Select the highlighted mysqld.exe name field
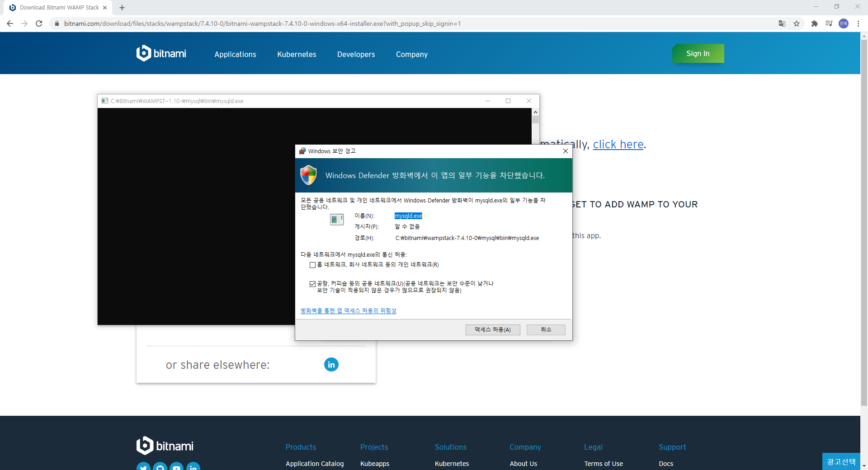 408,216
